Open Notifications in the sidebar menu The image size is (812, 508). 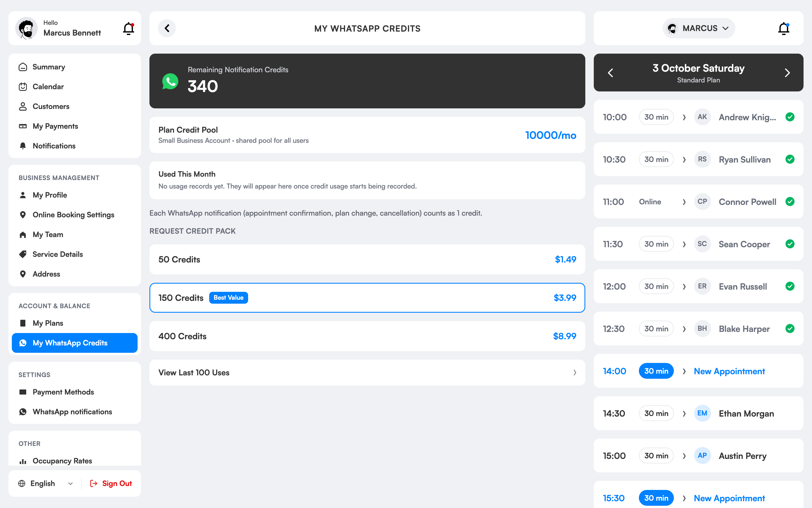[74, 146]
